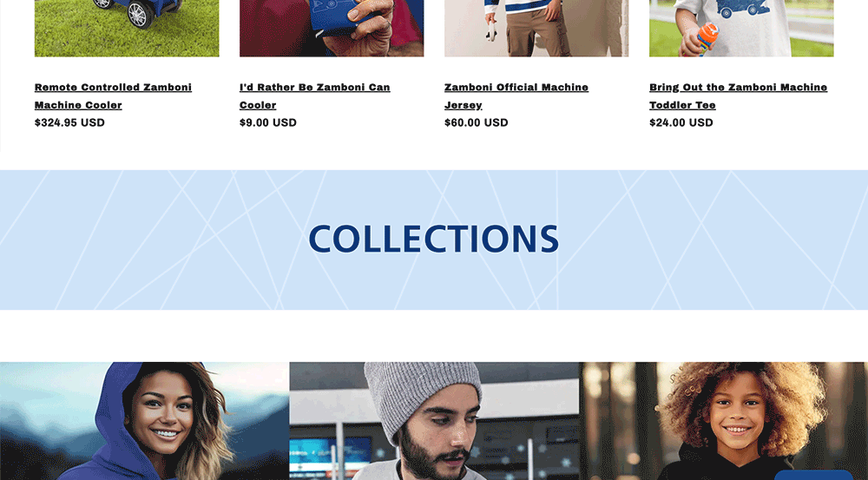Open the collection with the blue hoodie woman
Image resolution: width=868 pixels, height=480 pixels.
(144, 421)
